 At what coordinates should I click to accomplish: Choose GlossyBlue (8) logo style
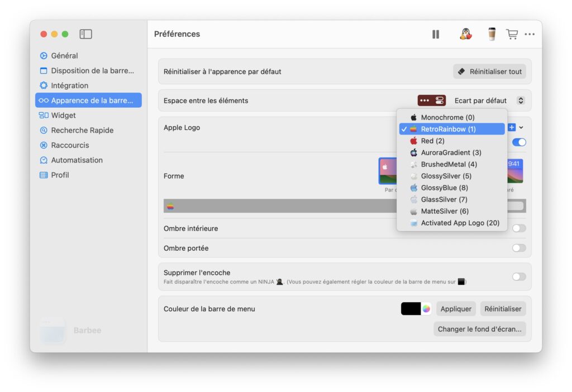(x=451, y=188)
